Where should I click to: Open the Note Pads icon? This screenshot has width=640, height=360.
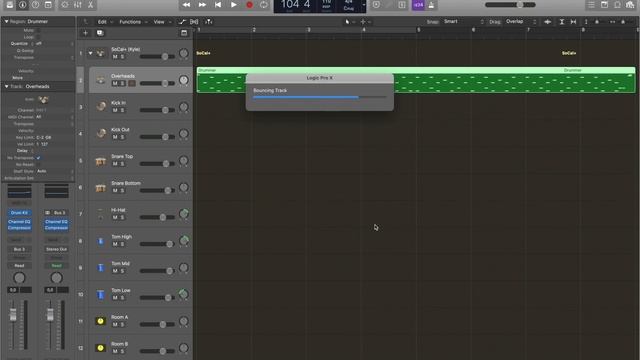click(604, 4)
